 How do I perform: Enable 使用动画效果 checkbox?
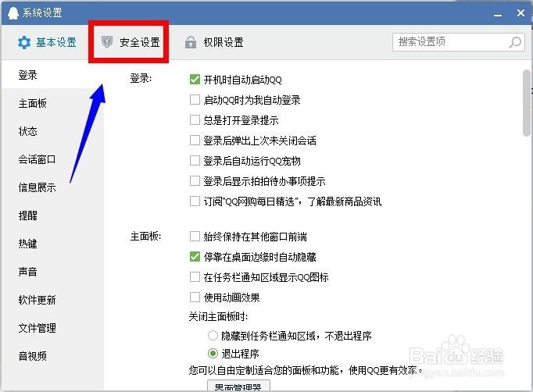pos(195,298)
